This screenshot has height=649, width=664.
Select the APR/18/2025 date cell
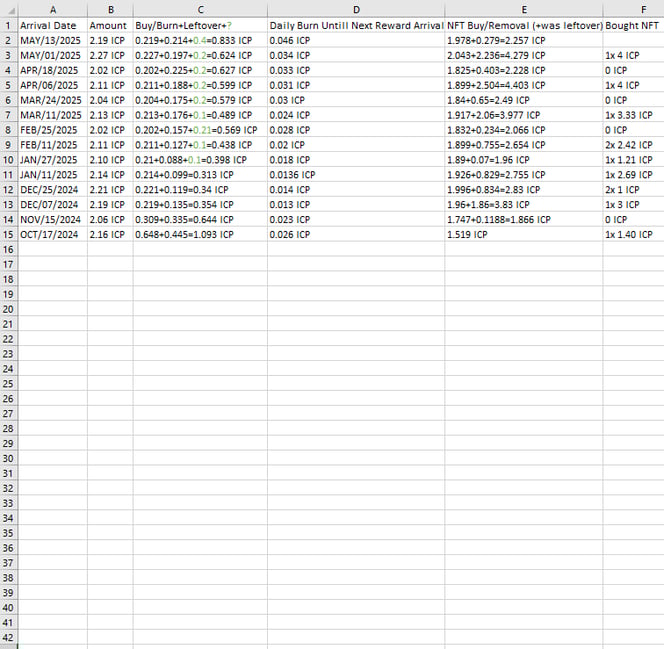click(53, 70)
